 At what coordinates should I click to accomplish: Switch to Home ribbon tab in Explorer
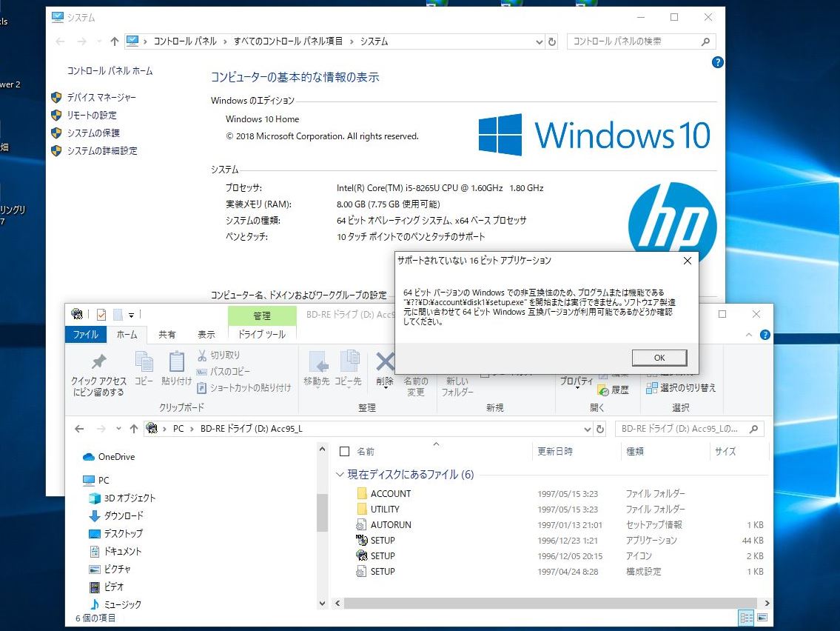coord(127,335)
